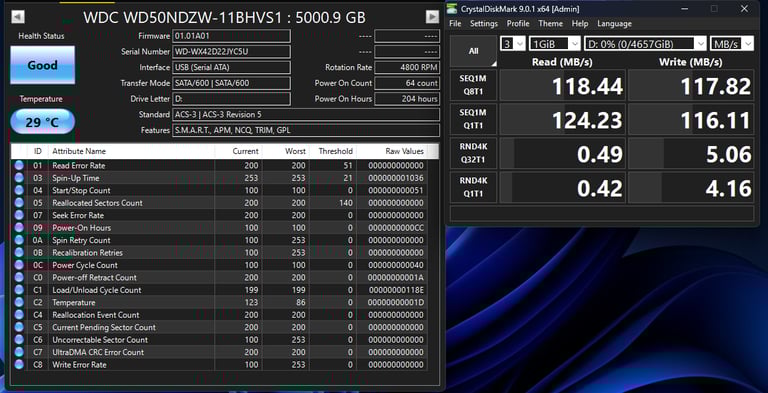Click the Good health status button
The width and height of the screenshot is (768, 393).
click(43, 65)
